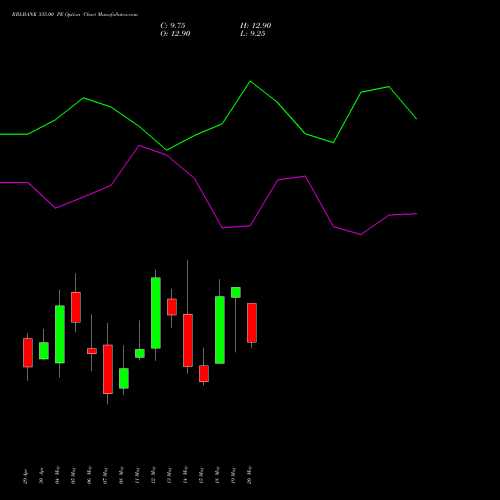
Task: Click the 05 May date label
Action: click(74, 475)
